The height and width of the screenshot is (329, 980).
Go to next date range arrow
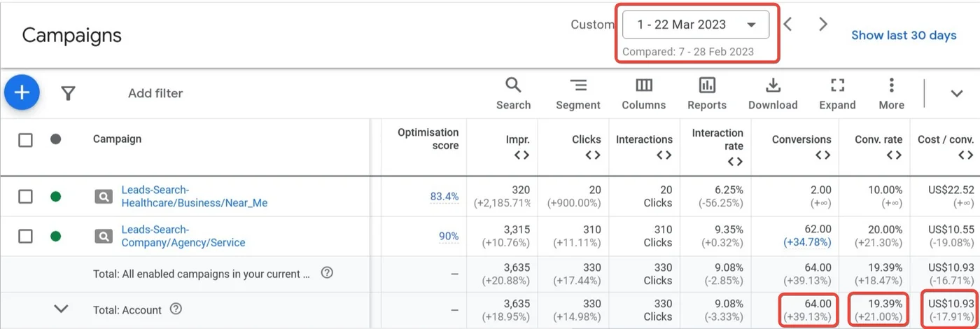click(x=823, y=24)
